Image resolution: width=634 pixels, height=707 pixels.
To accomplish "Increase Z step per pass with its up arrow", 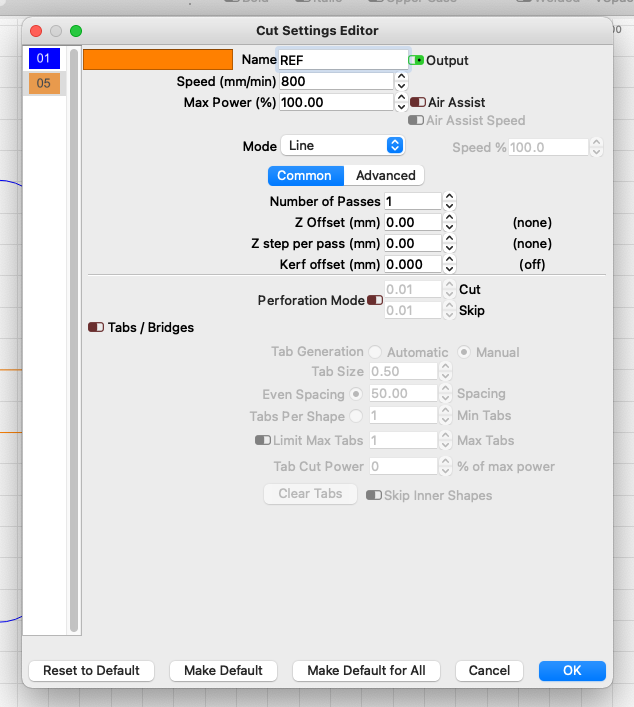I will [x=449, y=239].
